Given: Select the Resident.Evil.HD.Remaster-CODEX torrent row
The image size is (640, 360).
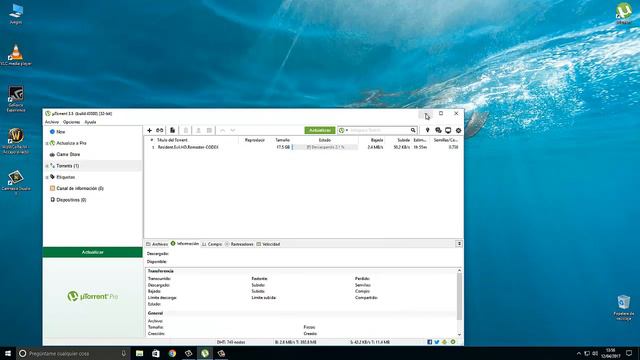Looking at the screenshot, I should 304,147.
